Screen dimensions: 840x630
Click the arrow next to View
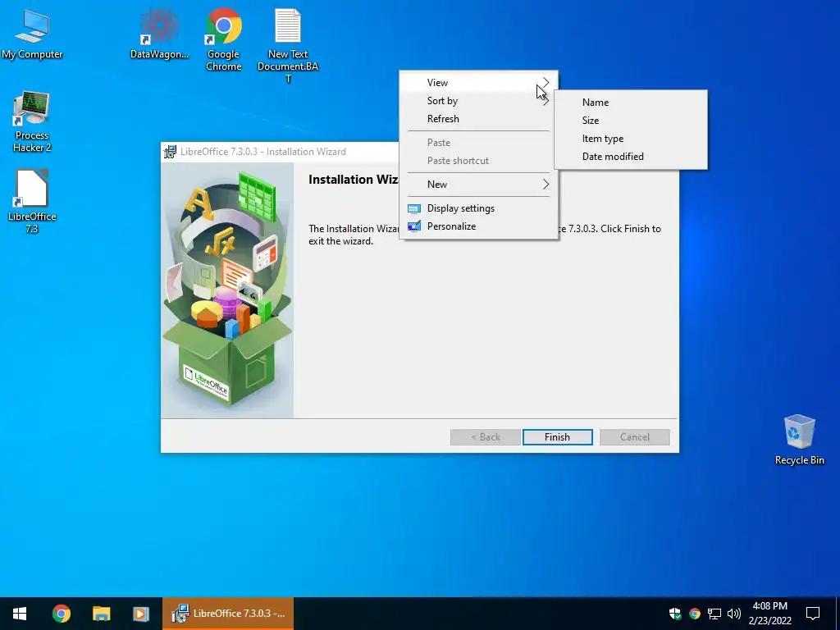(x=546, y=83)
